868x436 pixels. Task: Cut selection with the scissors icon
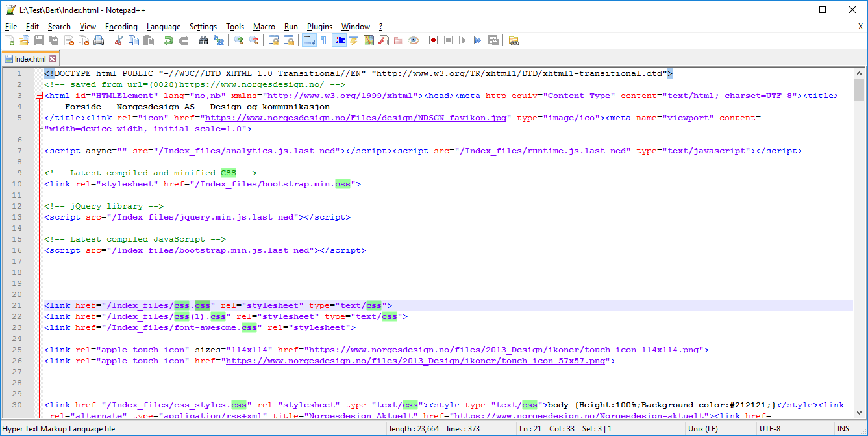pos(119,40)
